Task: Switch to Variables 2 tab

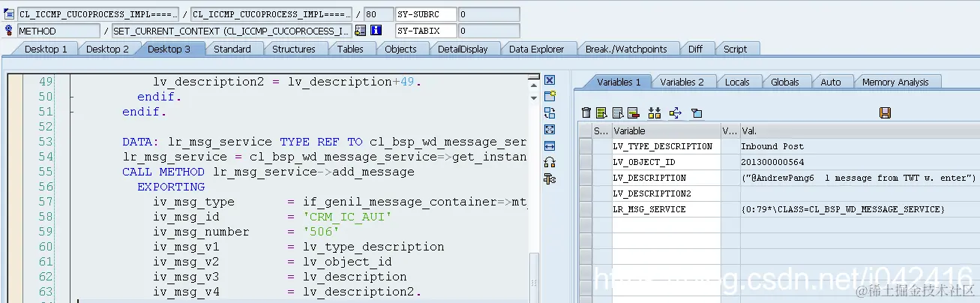Action: coord(682,82)
